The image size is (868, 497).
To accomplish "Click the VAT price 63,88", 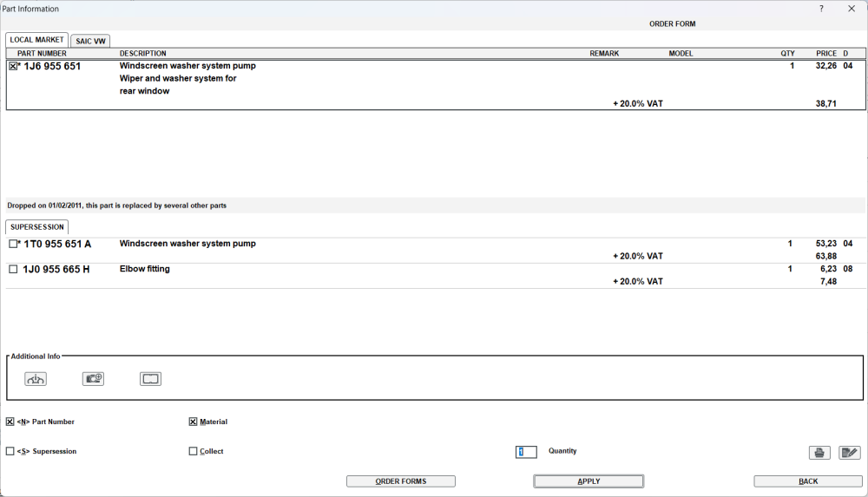I will tap(826, 256).
